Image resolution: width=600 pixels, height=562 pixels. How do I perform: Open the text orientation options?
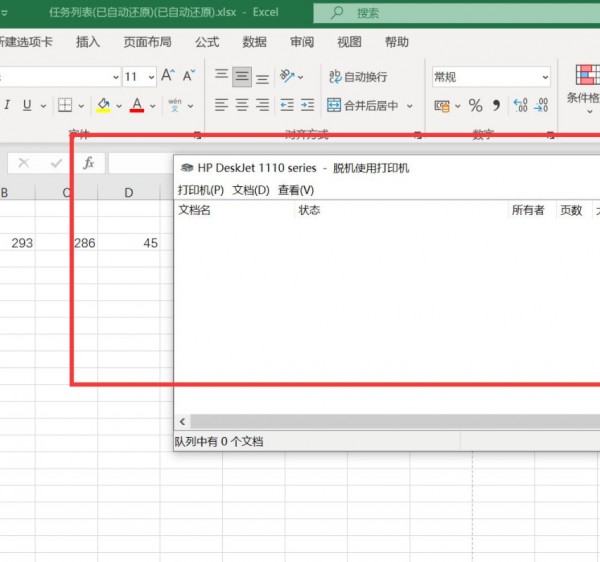288,76
